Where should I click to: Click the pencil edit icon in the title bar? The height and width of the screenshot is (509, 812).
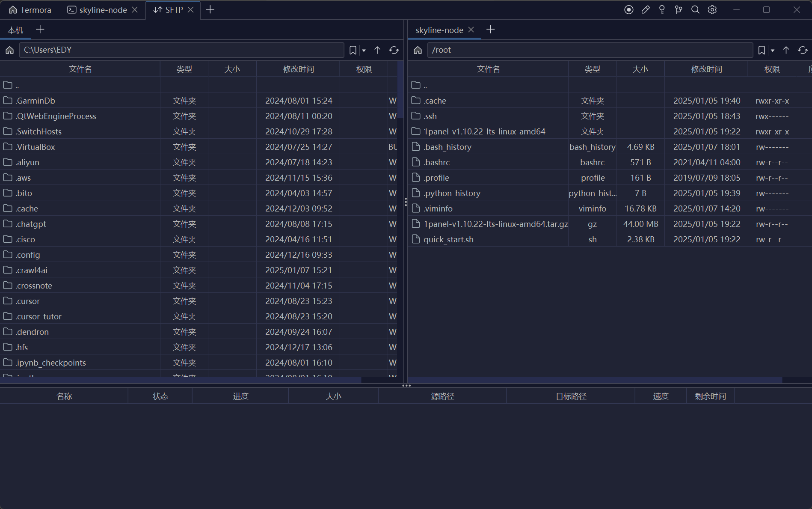tap(646, 10)
